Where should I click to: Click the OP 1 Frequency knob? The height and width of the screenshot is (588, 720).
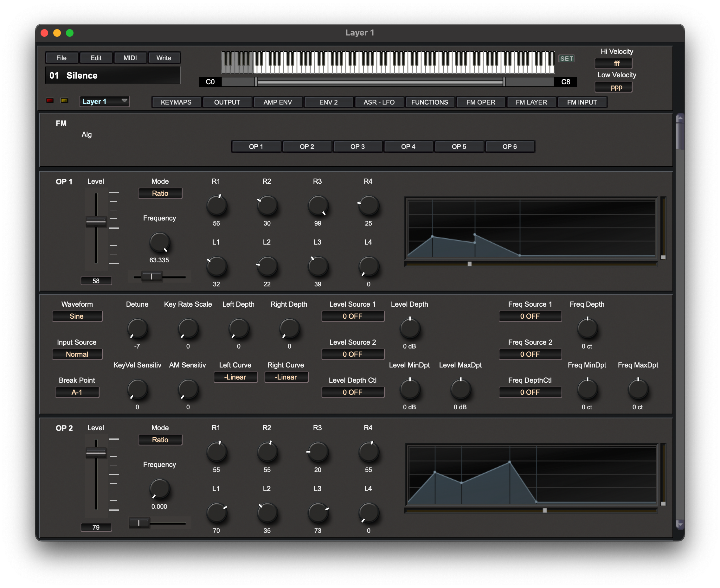(159, 242)
